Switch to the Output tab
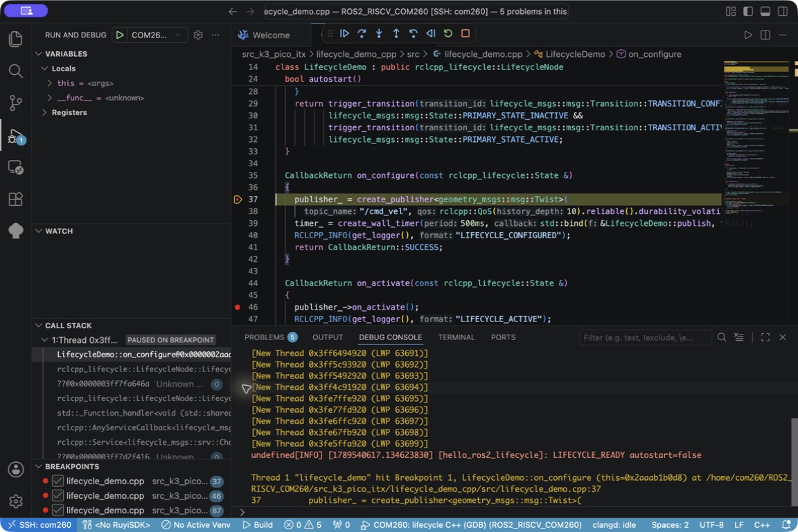The width and height of the screenshot is (798, 532). tap(328, 337)
